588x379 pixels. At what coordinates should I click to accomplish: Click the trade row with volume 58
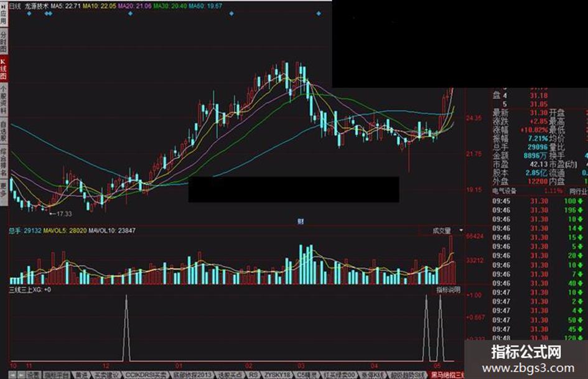point(538,320)
